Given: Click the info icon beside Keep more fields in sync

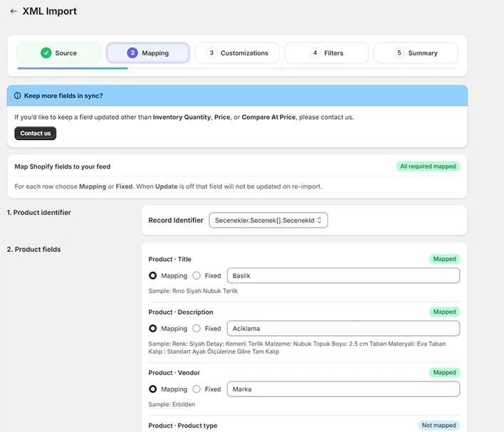Looking at the screenshot, I should 17,95.
